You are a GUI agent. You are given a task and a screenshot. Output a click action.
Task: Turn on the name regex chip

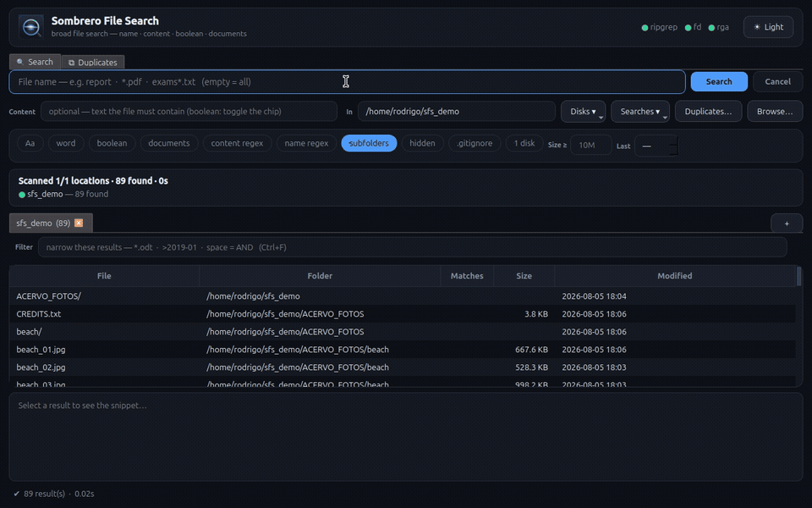(x=306, y=143)
